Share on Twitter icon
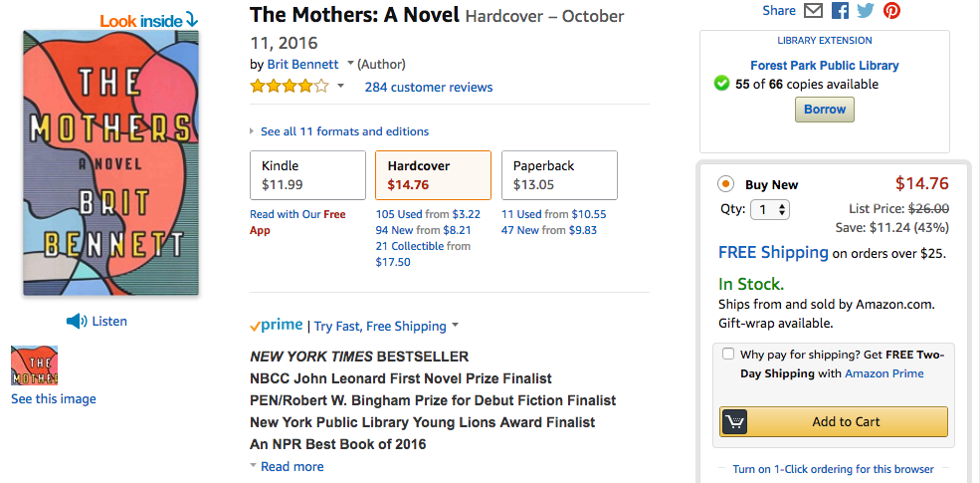The image size is (980, 483). tap(866, 11)
